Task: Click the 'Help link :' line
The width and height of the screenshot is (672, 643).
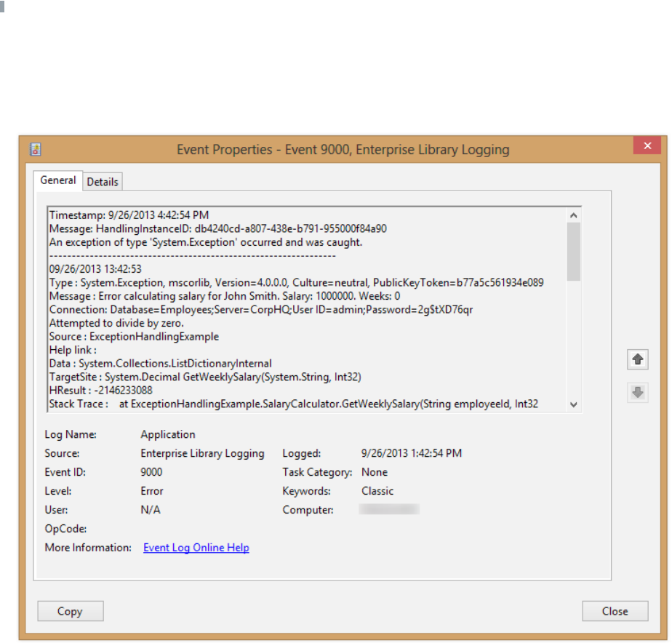Action: (73, 350)
